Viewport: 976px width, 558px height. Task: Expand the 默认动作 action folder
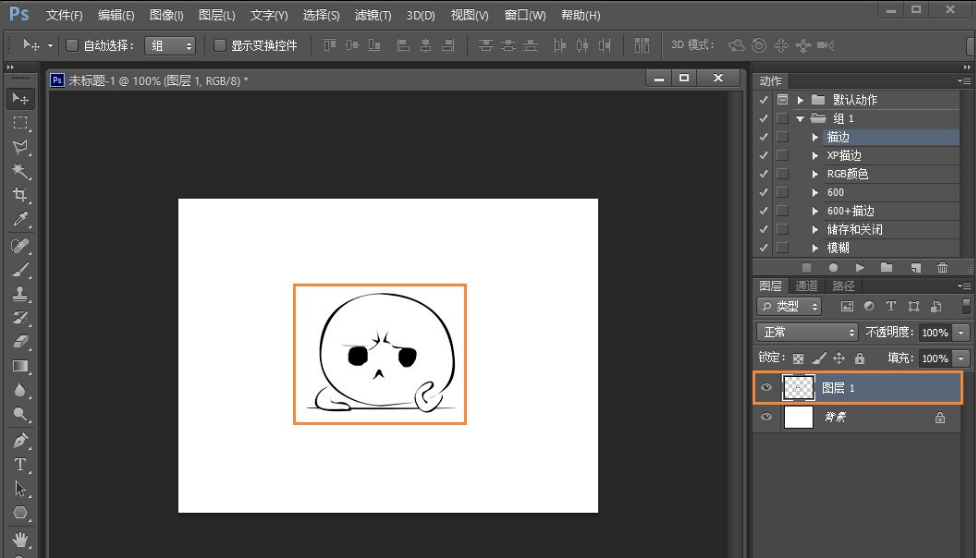tap(800, 100)
